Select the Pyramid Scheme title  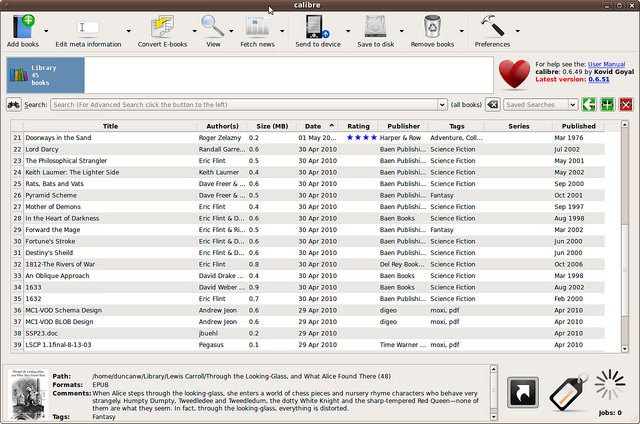tap(51, 195)
